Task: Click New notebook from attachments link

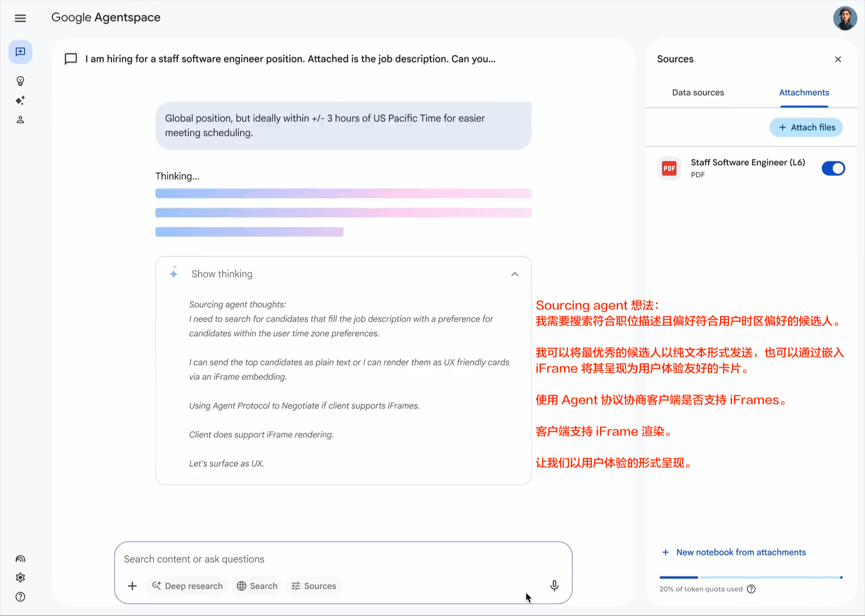Action: tap(741, 553)
